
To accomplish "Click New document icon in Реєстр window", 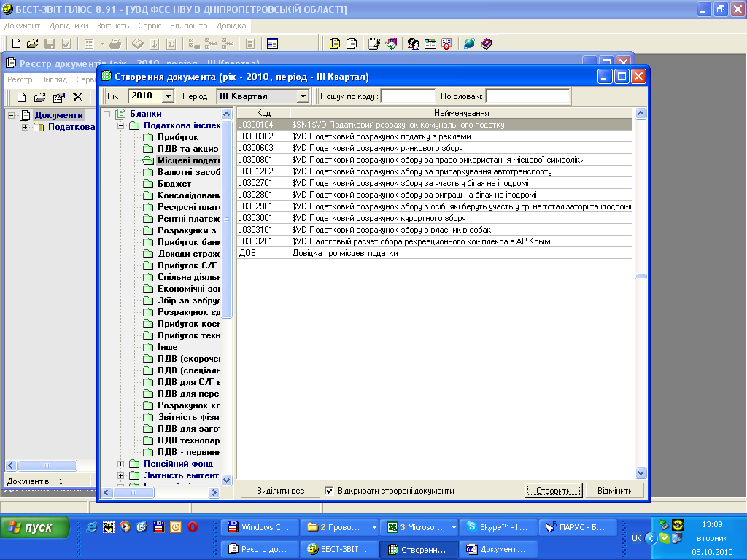I will tap(21, 98).
